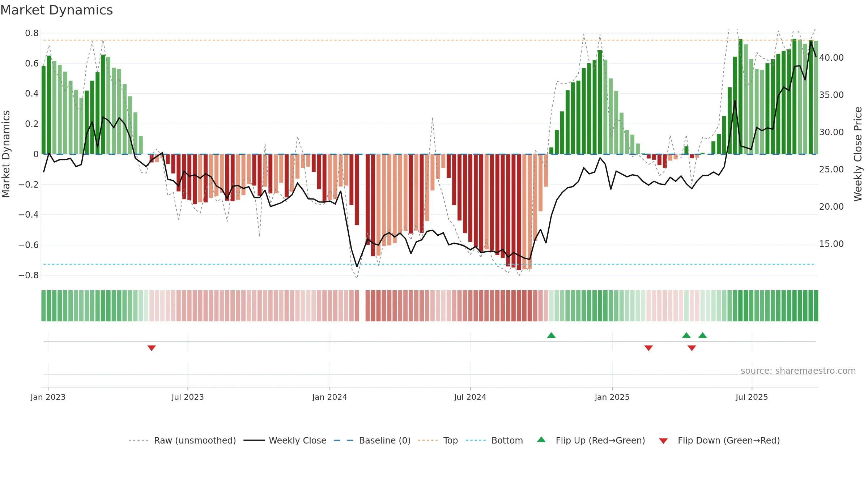Click the 40.00 price axis tick label
Image resolution: width=868 pixels, height=488 pixels.
[x=831, y=57]
